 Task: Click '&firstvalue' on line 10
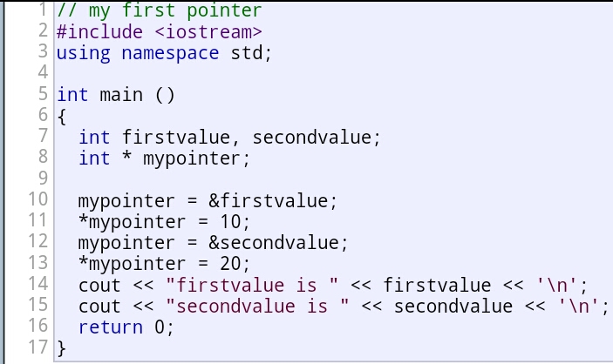(268, 201)
